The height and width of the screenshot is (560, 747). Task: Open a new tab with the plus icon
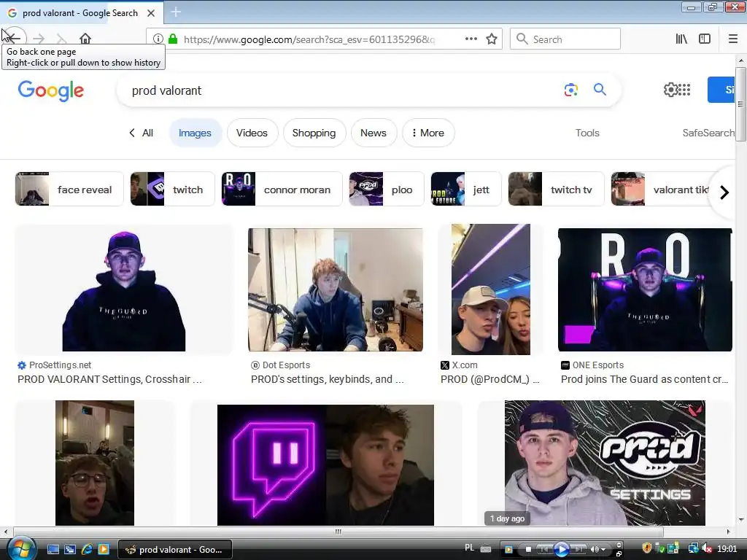[x=176, y=12]
